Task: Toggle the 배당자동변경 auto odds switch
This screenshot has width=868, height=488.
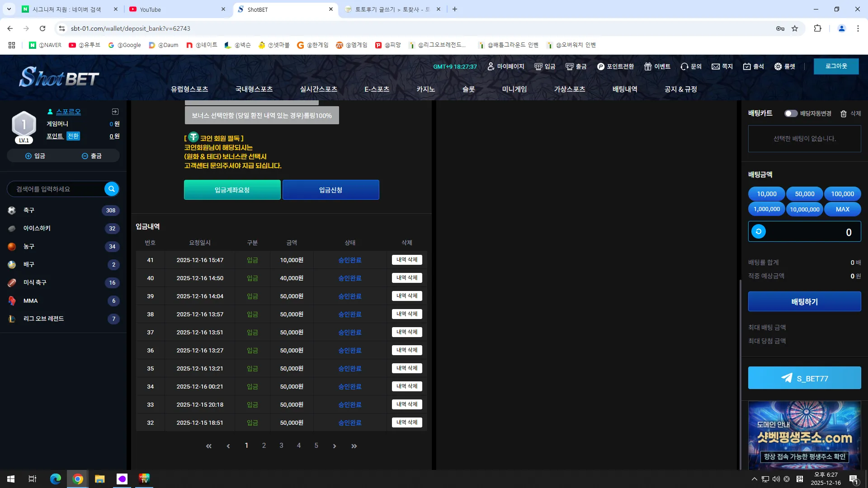Action: tap(791, 113)
